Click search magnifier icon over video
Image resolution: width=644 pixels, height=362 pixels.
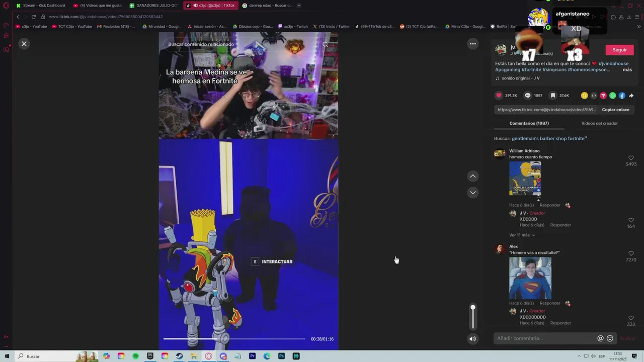pyautogui.click(x=326, y=44)
